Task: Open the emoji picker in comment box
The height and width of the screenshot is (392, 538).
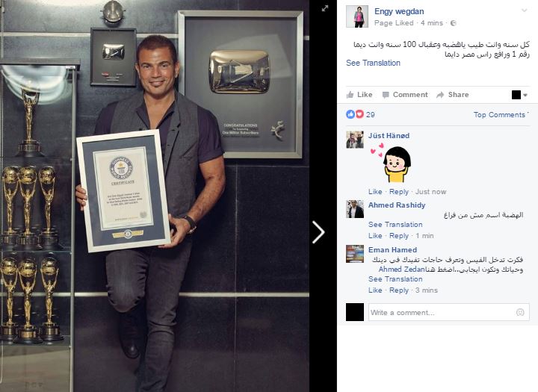Action: coord(520,312)
